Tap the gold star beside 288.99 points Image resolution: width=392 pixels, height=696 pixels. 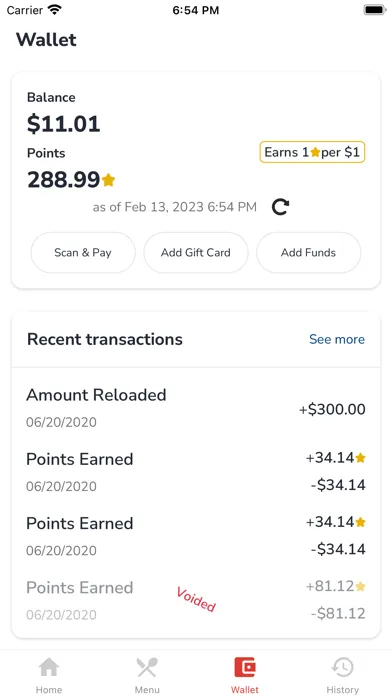tap(108, 180)
